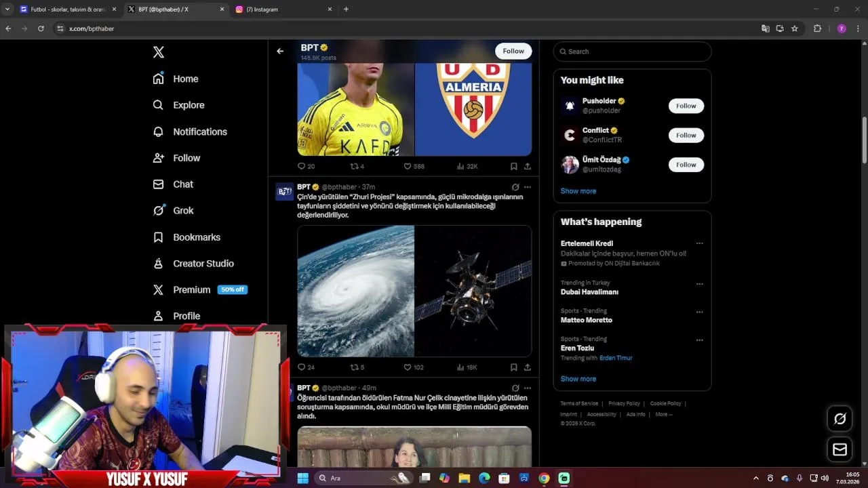Follow Pusholder account
The width and height of the screenshot is (868, 488).
[x=686, y=106]
